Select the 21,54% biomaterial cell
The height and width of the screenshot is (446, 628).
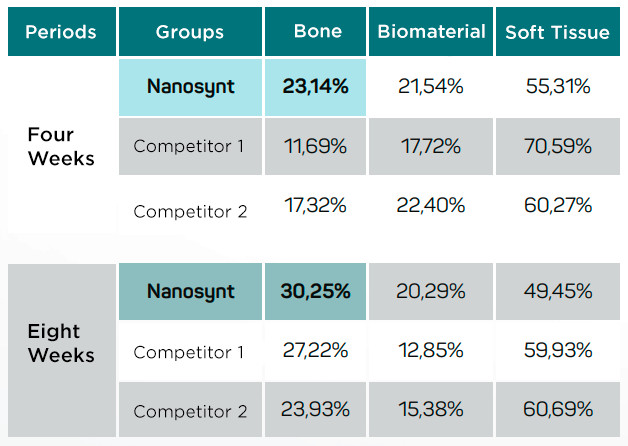click(430, 87)
